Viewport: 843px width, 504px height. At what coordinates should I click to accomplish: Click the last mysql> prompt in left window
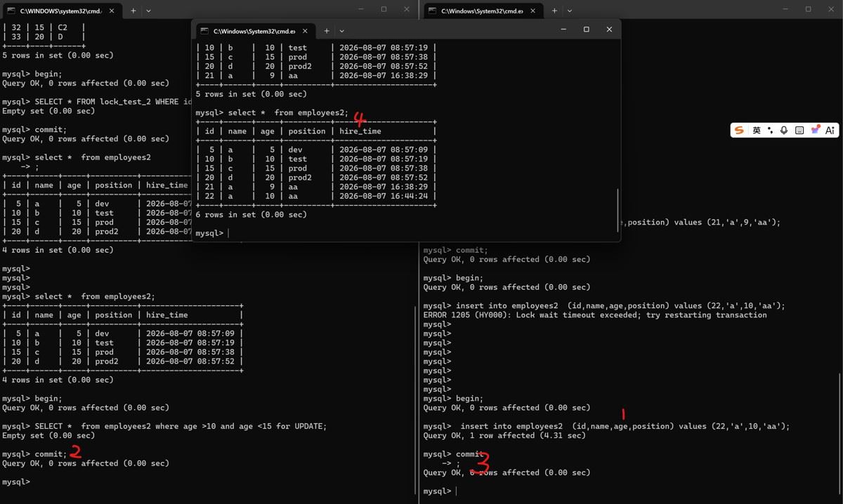tap(16, 482)
